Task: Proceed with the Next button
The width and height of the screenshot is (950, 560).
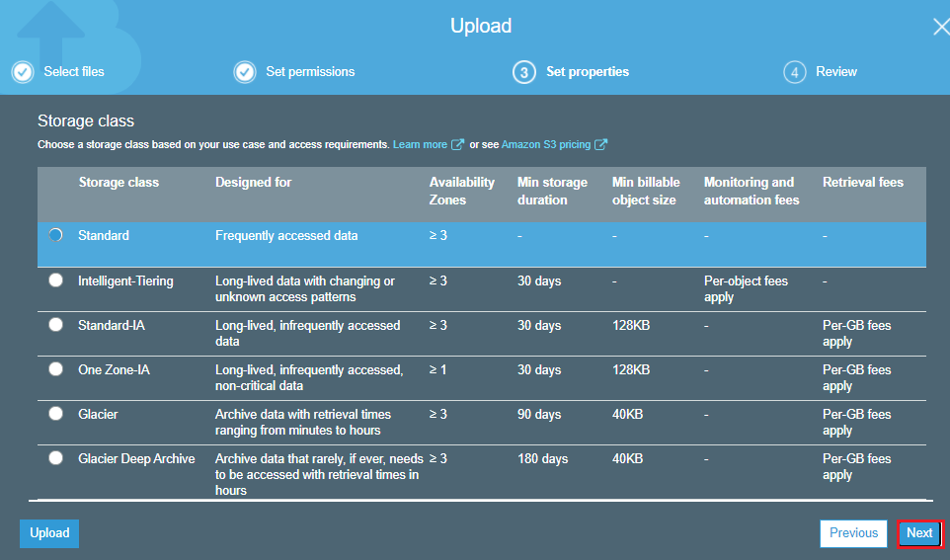Action: point(919,533)
